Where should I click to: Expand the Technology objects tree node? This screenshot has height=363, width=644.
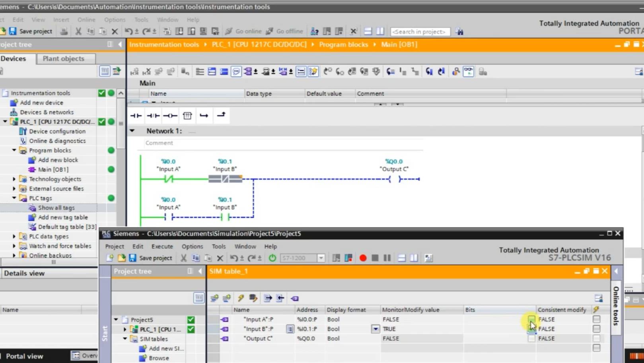[14, 179]
